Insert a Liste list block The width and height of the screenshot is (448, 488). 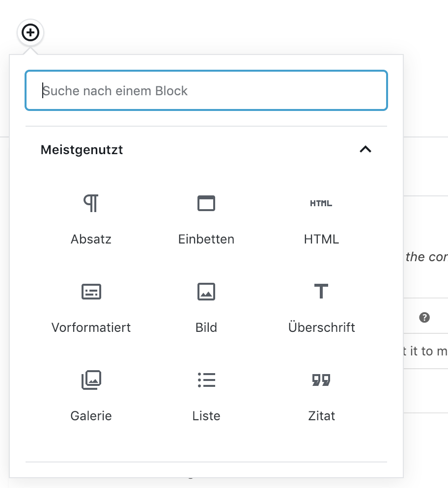206,396
